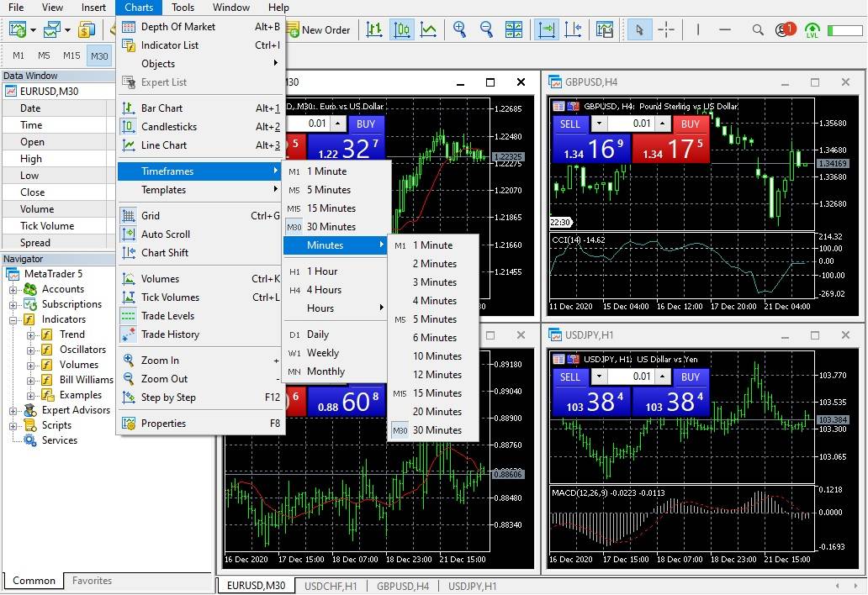Toggle the Chart Shift toolbar icon
The width and height of the screenshot is (868, 595).
click(x=574, y=29)
